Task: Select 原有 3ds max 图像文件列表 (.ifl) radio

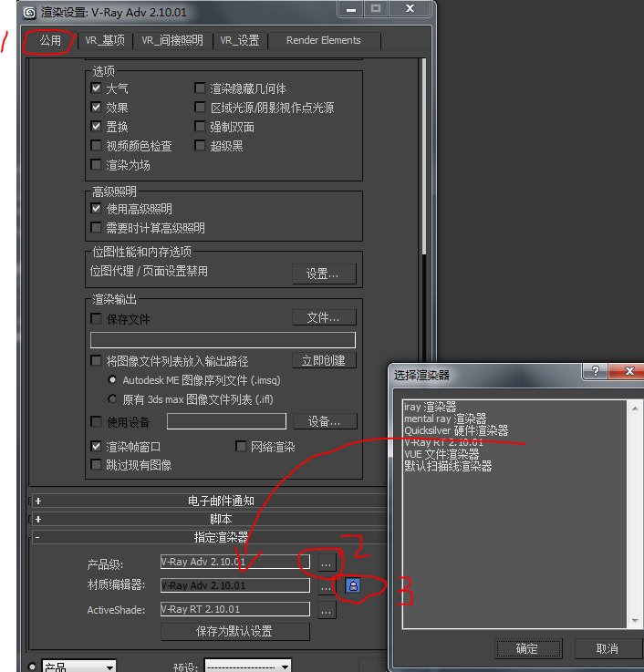Action: (x=112, y=399)
